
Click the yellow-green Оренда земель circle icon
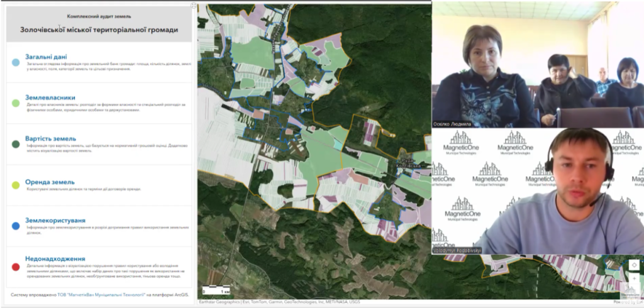[16, 185]
